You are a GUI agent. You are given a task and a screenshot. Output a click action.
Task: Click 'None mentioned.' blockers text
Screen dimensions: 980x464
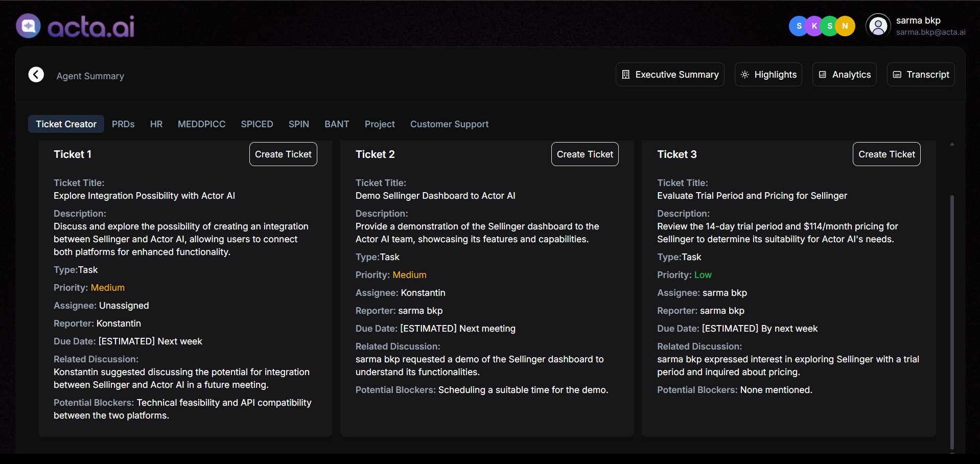tap(776, 390)
